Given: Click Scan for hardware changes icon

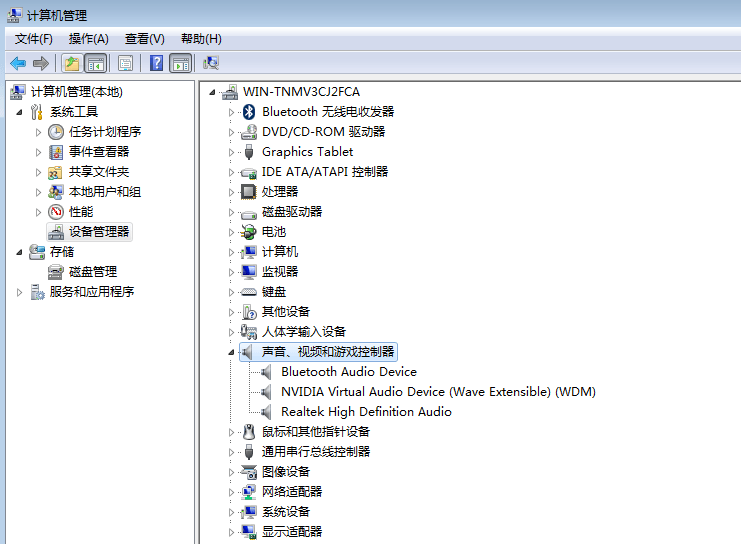Looking at the screenshot, I should [x=211, y=63].
